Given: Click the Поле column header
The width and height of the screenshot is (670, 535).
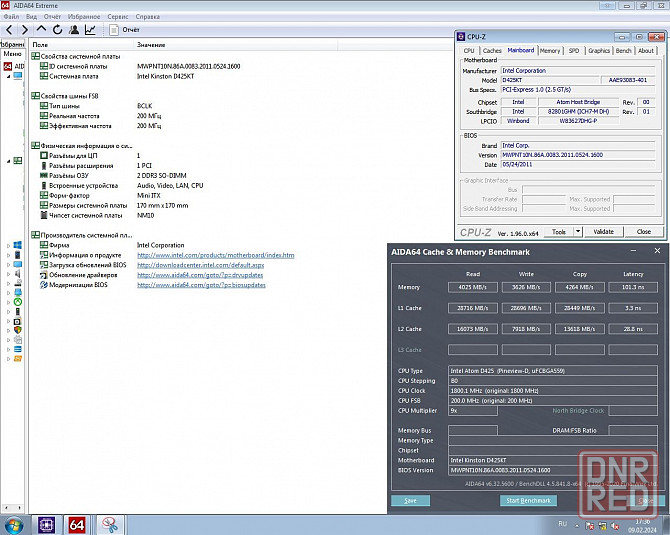Looking at the screenshot, I should tap(40, 45).
